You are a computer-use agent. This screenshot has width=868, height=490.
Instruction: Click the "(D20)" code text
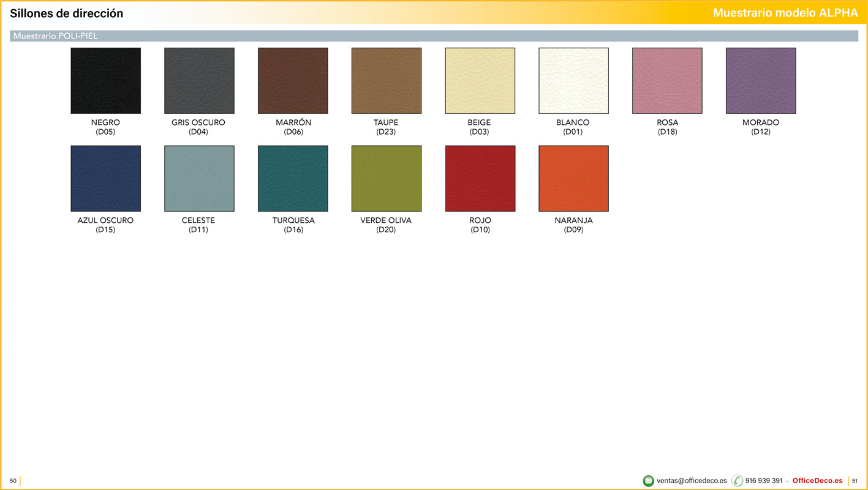tap(386, 230)
